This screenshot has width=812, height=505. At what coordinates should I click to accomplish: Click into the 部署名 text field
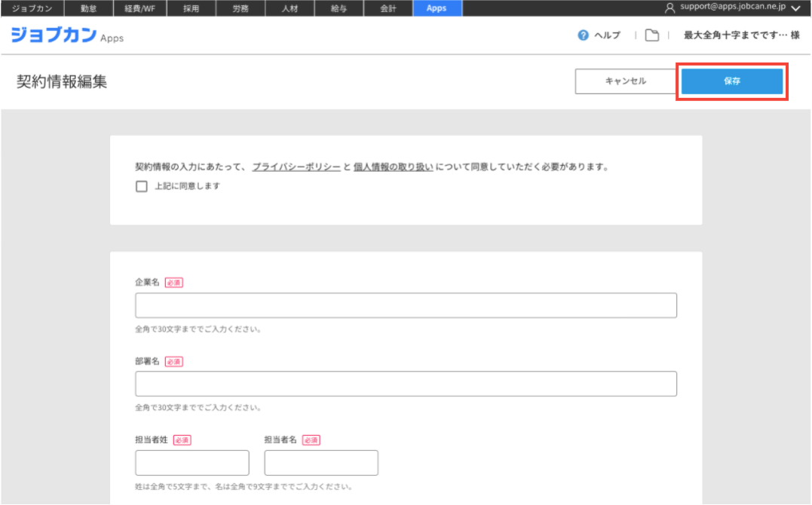coord(406,384)
